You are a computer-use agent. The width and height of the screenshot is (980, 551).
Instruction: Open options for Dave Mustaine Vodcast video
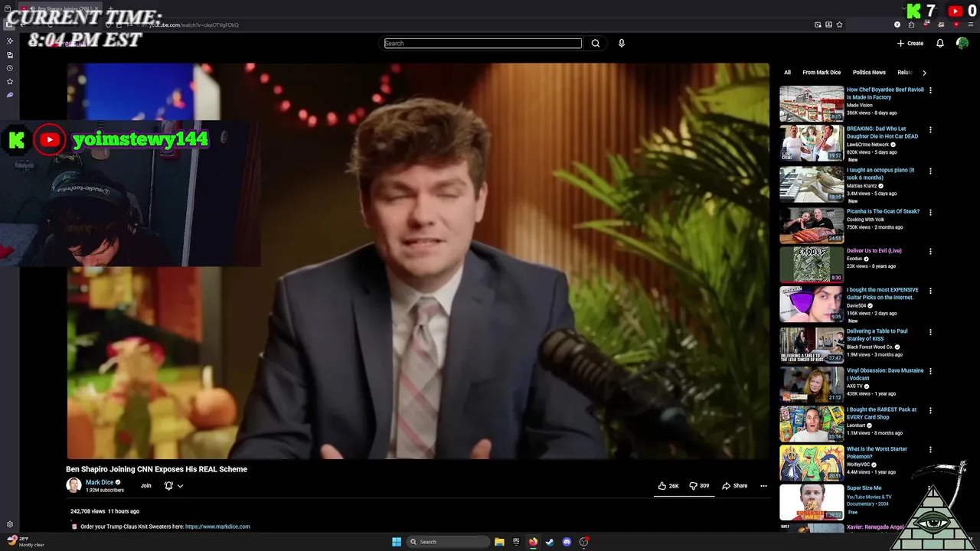(930, 371)
